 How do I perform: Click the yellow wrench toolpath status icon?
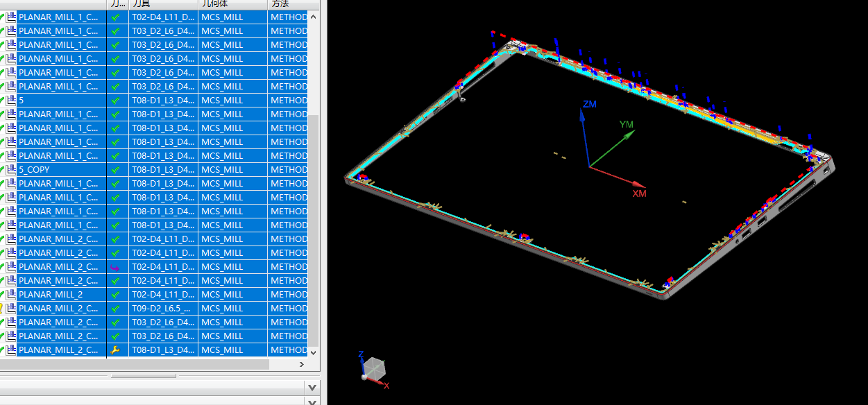tap(115, 350)
